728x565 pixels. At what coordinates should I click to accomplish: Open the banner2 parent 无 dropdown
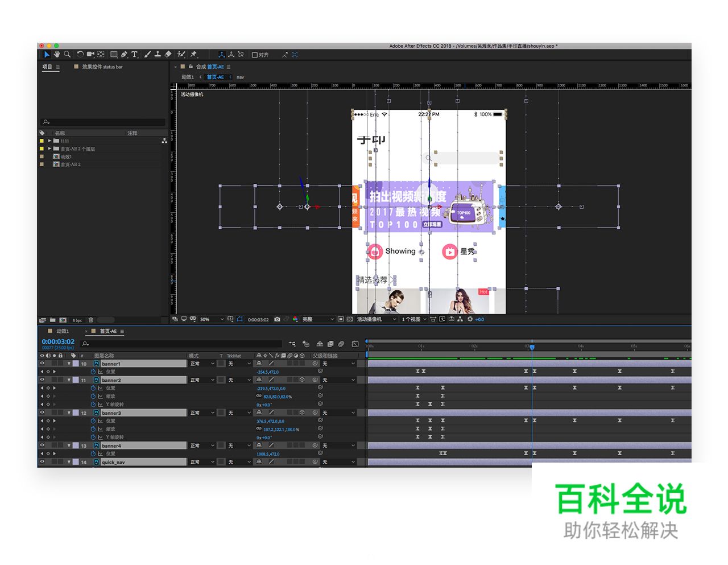[339, 380]
